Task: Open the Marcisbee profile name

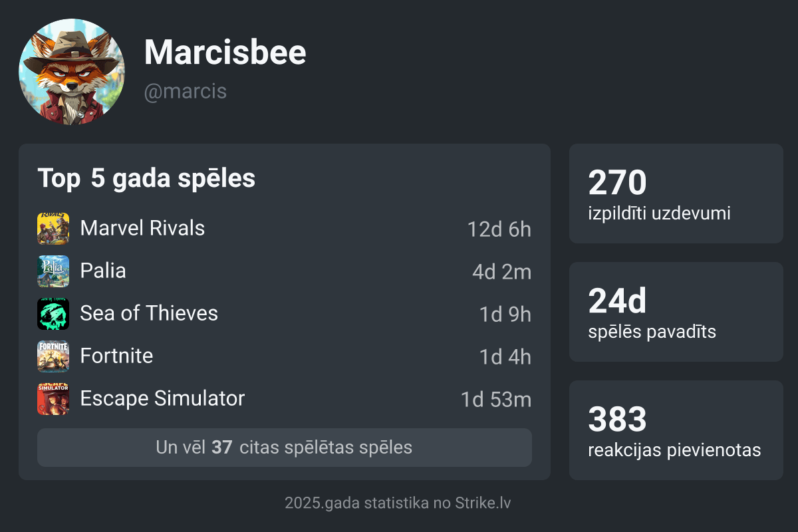Action: coord(225,52)
